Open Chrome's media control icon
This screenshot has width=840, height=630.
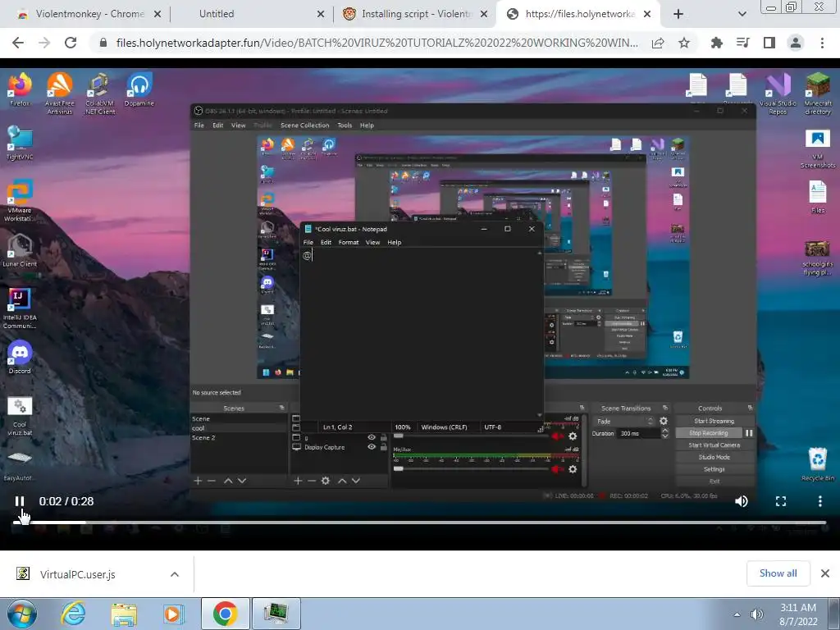pyautogui.click(x=742, y=43)
